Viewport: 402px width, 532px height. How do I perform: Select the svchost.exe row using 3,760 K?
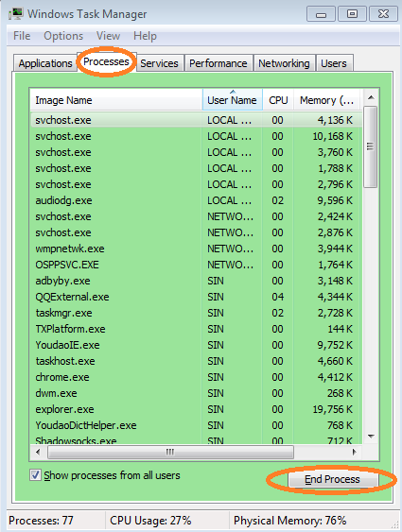(196, 152)
